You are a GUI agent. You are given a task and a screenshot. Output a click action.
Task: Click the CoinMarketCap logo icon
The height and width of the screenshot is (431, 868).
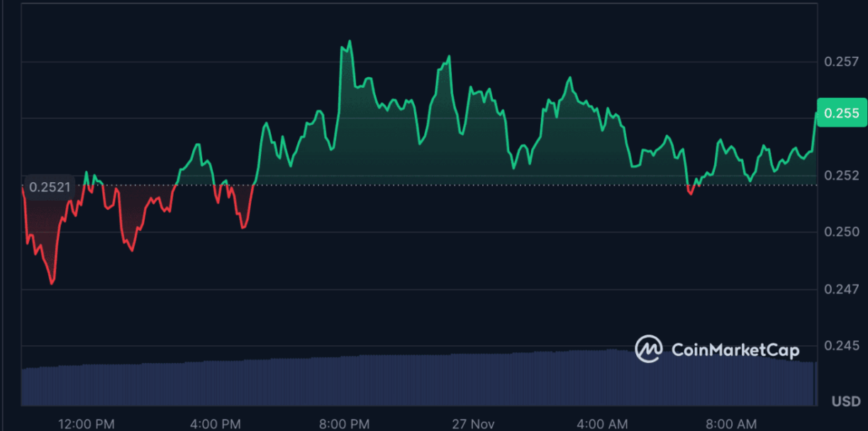[648, 349]
